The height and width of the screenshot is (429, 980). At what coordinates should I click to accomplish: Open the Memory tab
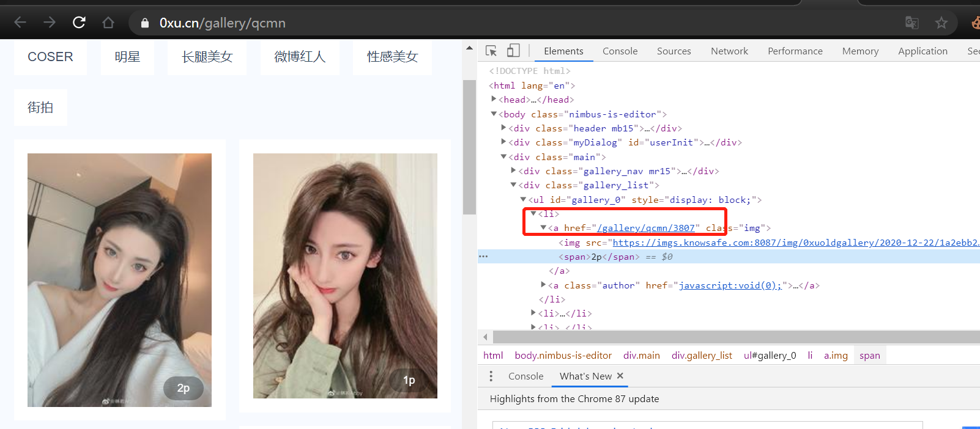point(860,51)
